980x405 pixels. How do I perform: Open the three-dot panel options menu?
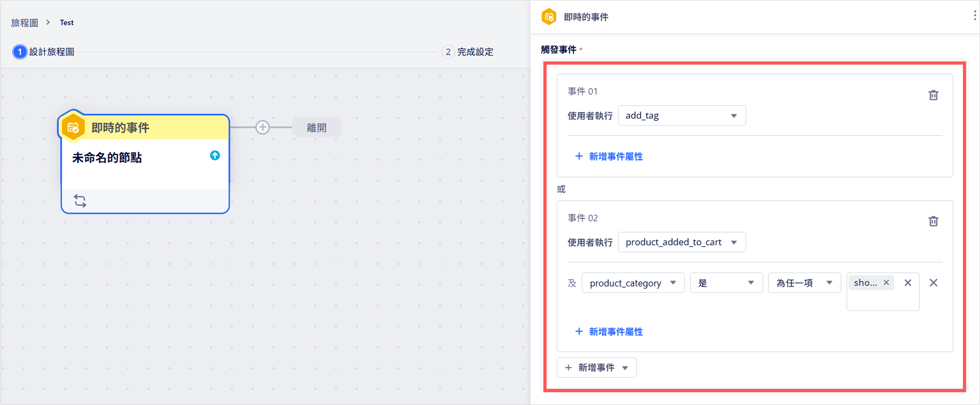(975, 16)
